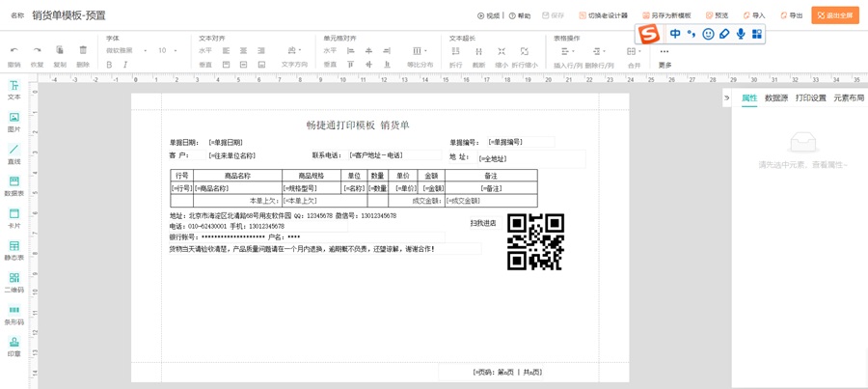Click the 删除 delete trash icon
The width and height of the screenshot is (868, 389).
coord(83,50)
